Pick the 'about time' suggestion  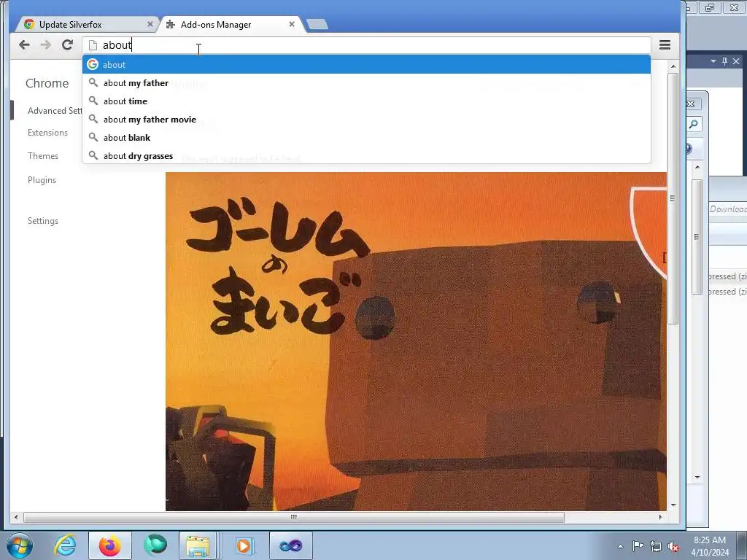point(366,101)
